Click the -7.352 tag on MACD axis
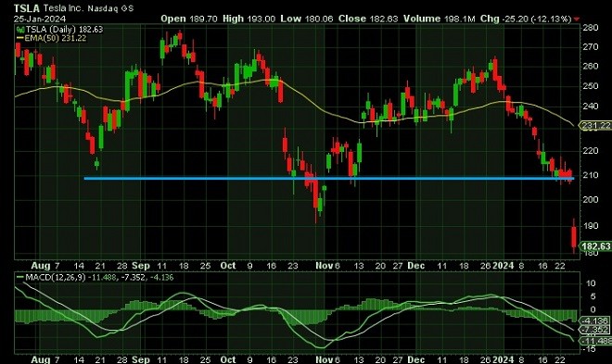Image resolution: width=612 pixels, height=364 pixels. coord(595,330)
